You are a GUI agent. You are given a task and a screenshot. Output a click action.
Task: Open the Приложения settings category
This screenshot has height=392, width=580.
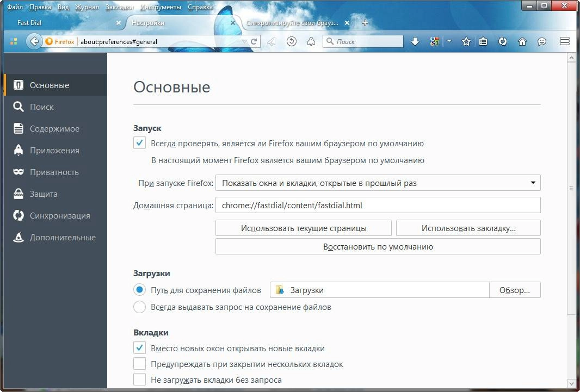pyautogui.click(x=55, y=151)
